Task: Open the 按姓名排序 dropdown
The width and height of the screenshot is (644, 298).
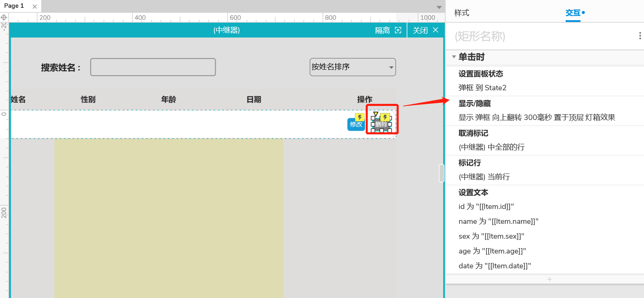Action: point(353,67)
